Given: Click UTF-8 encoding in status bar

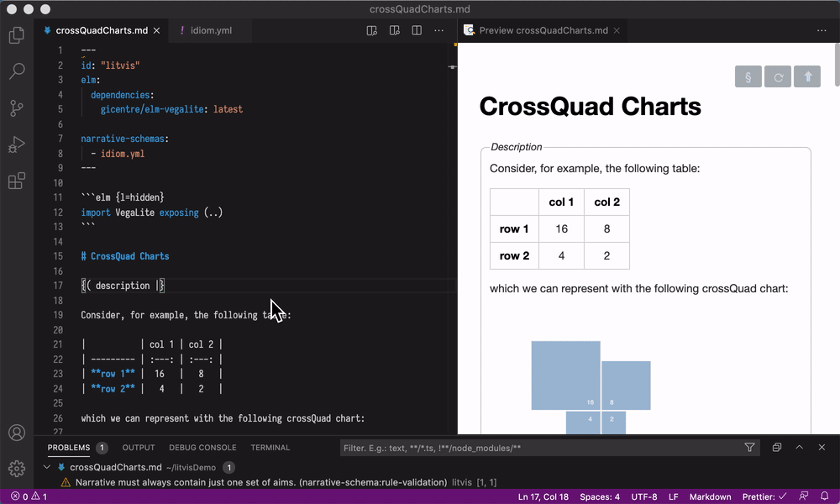Looking at the screenshot, I should pyautogui.click(x=644, y=496).
